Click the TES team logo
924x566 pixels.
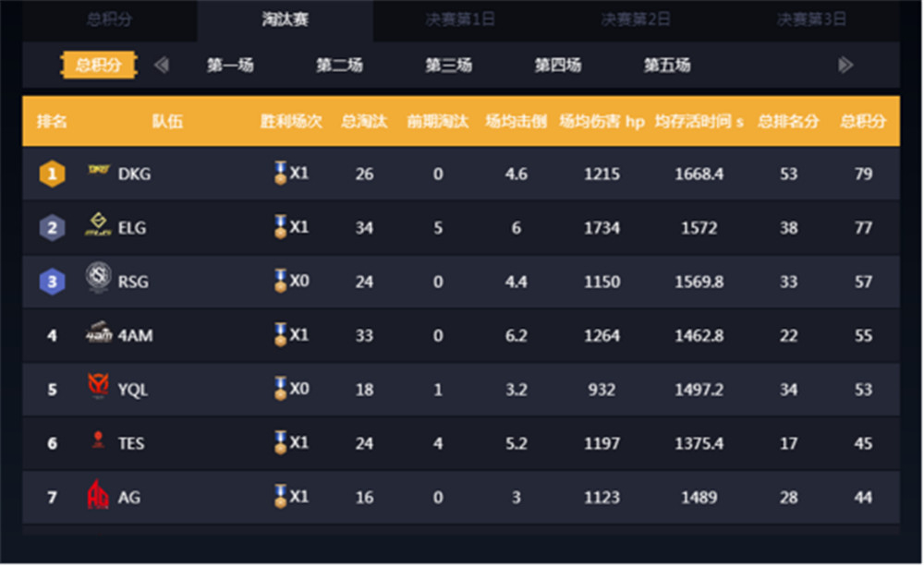pos(98,441)
